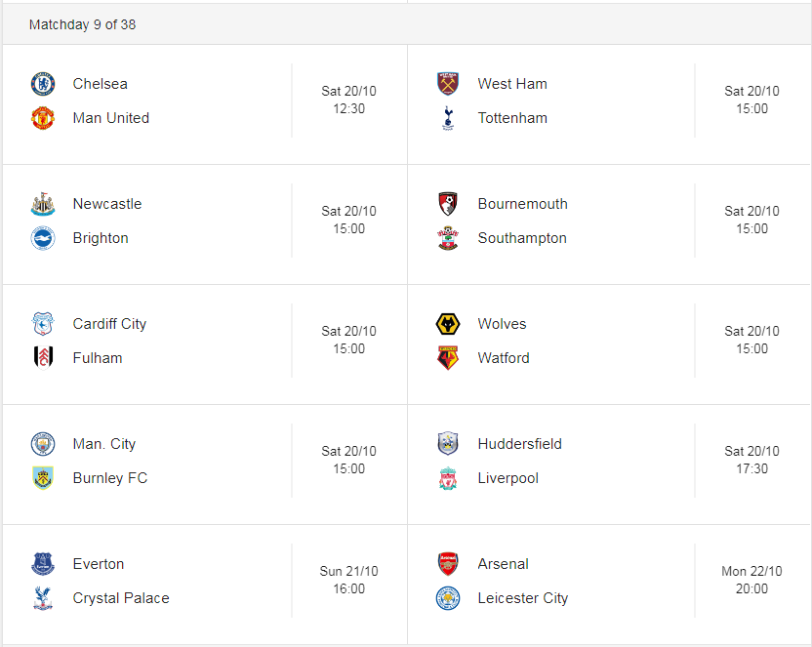Click the Wolves wolf-head crest
This screenshot has height=647, width=812.
pos(448,324)
